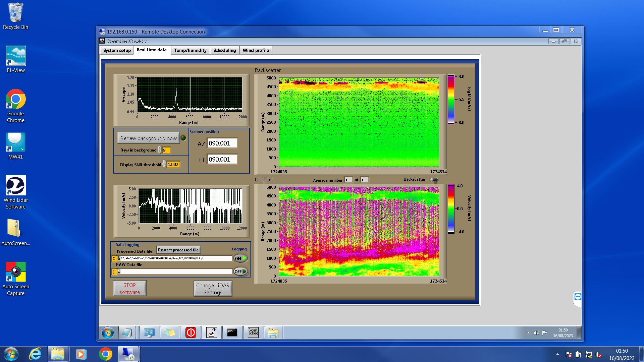Open the Scan sched app in remote taskbar
This screenshot has height=362, width=644.
tap(253, 333)
